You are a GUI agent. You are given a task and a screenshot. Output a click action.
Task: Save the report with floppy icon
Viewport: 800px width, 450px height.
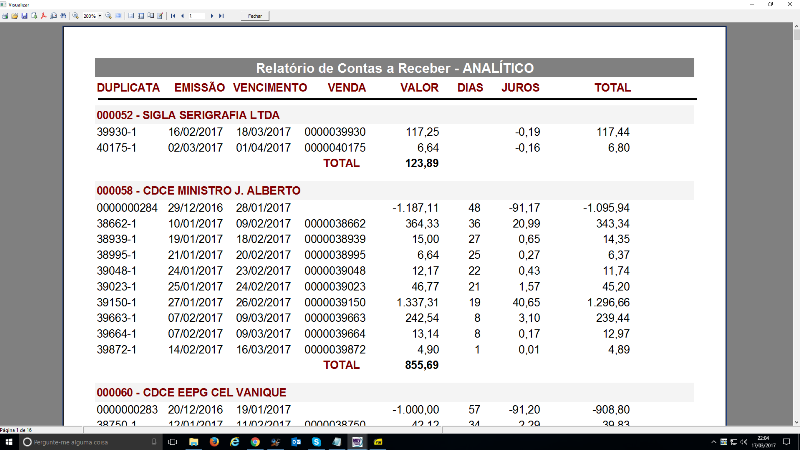pos(24,16)
